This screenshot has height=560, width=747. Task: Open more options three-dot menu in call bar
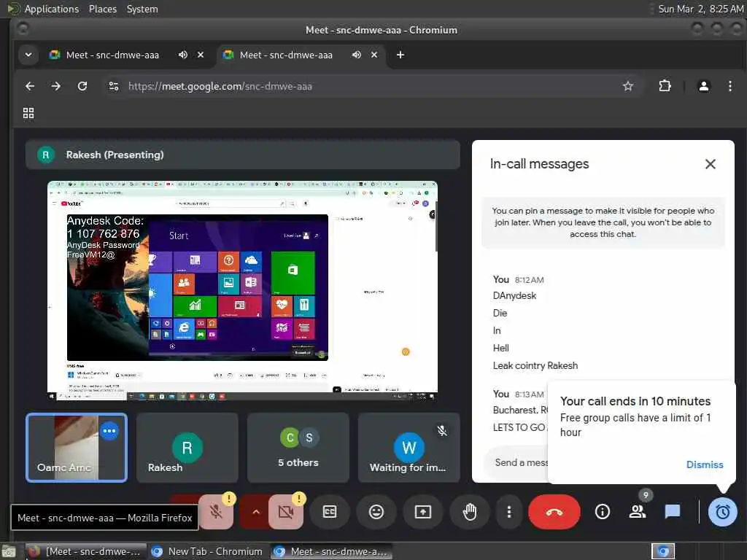[x=508, y=512]
